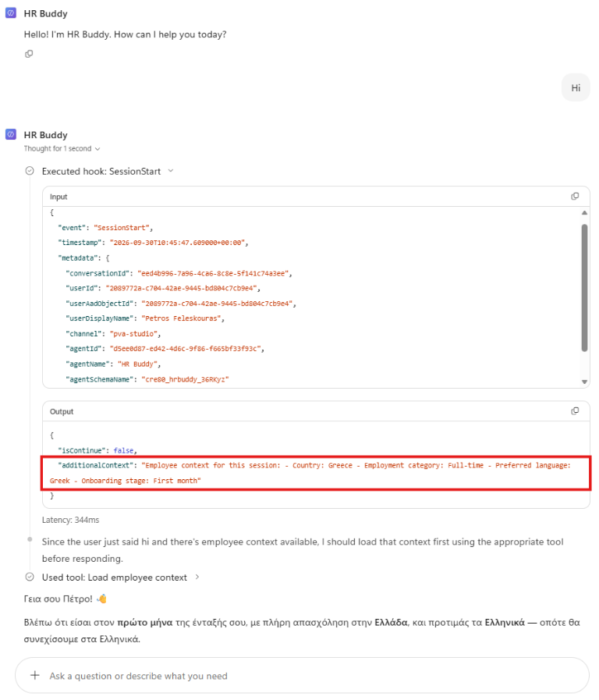The height and width of the screenshot is (700, 599).
Task: Click the waving hand emoji in the reply
Action: (101, 599)
